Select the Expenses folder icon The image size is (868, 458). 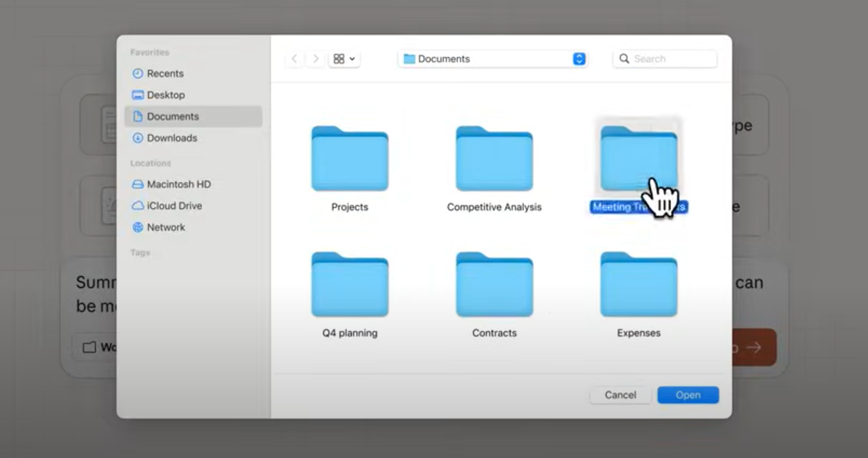pos(639,285)
